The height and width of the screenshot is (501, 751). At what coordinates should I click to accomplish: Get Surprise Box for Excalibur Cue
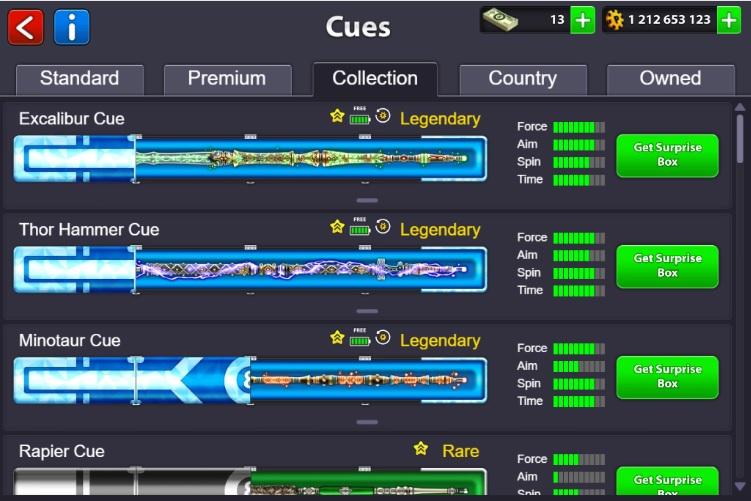pos(667,155)
